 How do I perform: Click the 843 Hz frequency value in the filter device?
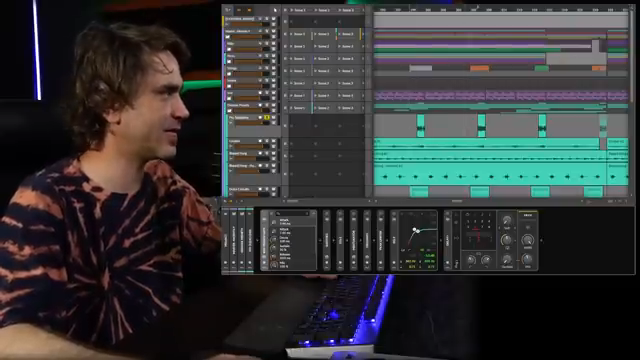[x=410, y=261]
